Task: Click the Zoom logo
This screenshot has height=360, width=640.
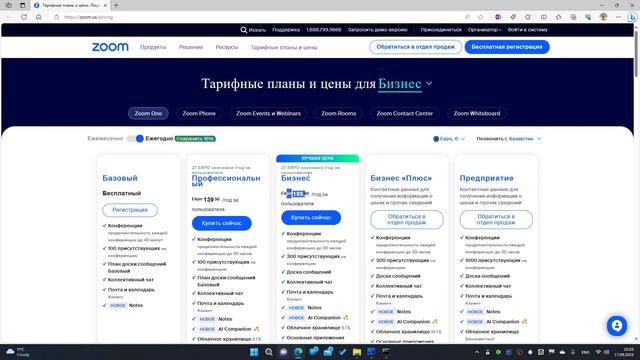Action: pyautogui.click(x=110, y=47)
